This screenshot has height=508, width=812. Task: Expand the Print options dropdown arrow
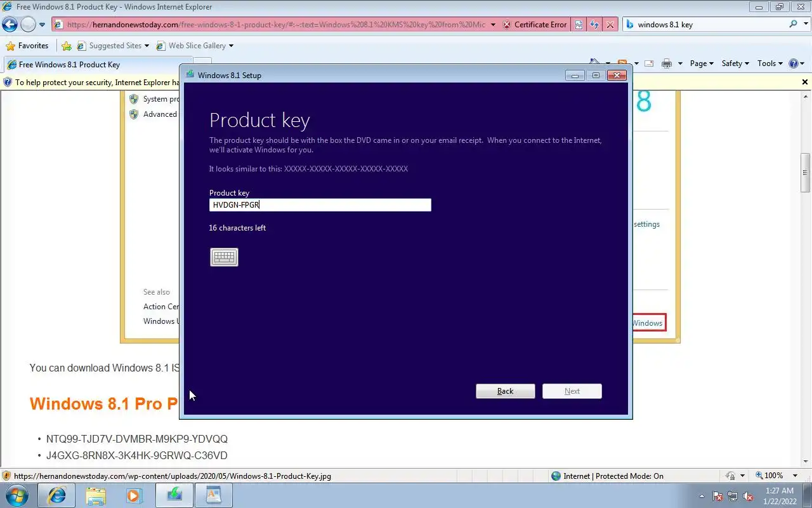[x=680, y=63]
